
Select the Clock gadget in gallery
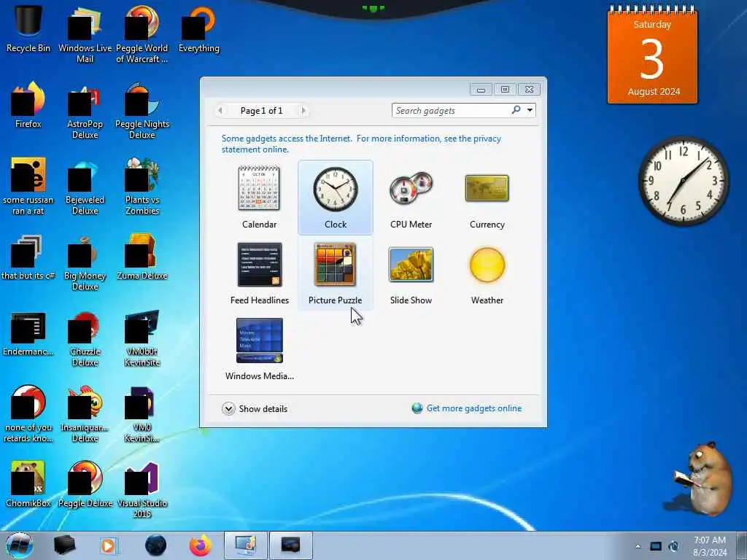[x=336, y=197]
